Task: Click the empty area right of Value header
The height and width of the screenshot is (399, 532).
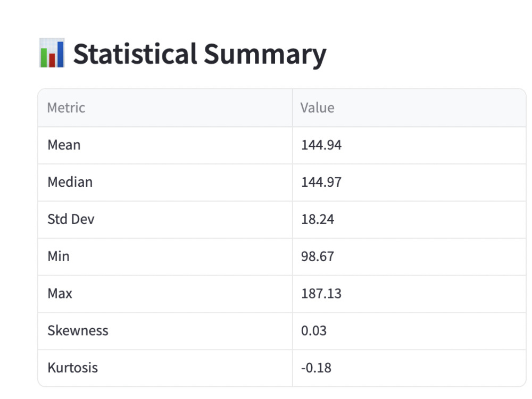Action: (x=430, y=108)
